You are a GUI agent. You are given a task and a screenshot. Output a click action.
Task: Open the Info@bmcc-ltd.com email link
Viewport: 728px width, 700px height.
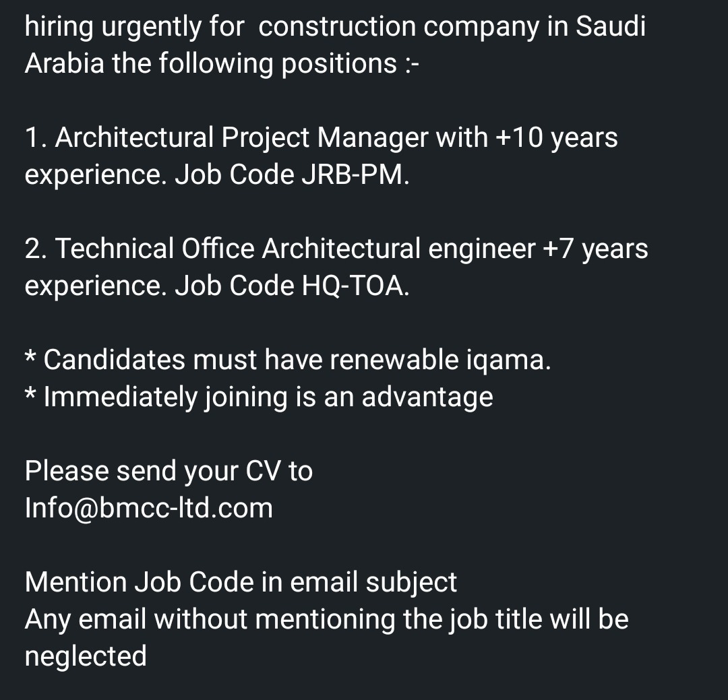tap(149, 508)
